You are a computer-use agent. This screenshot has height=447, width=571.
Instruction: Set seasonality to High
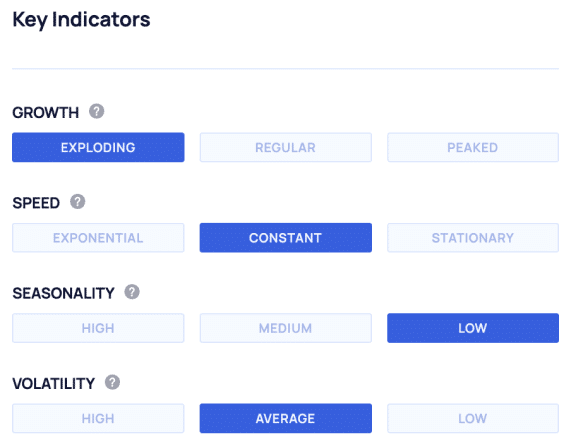pyautogui.click(x=98, y=328)
